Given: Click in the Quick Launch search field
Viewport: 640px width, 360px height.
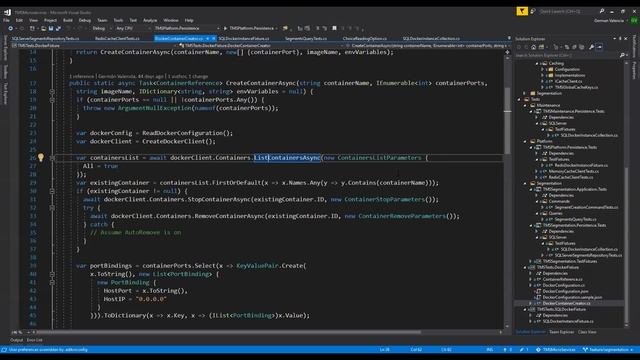Looking at the screenshot, I should point(567,11).
